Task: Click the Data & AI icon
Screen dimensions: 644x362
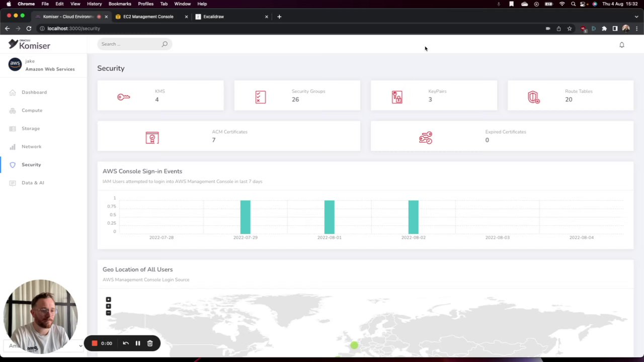Action: click(x=13, y=183)
